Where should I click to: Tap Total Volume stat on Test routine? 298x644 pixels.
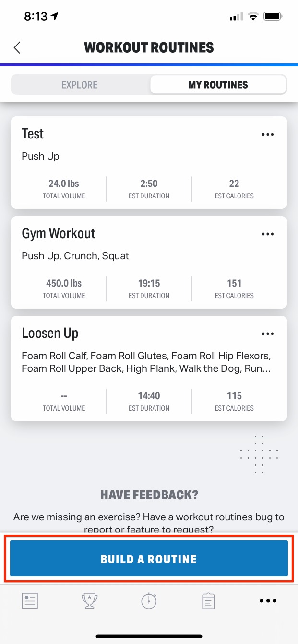click(64, 189)
